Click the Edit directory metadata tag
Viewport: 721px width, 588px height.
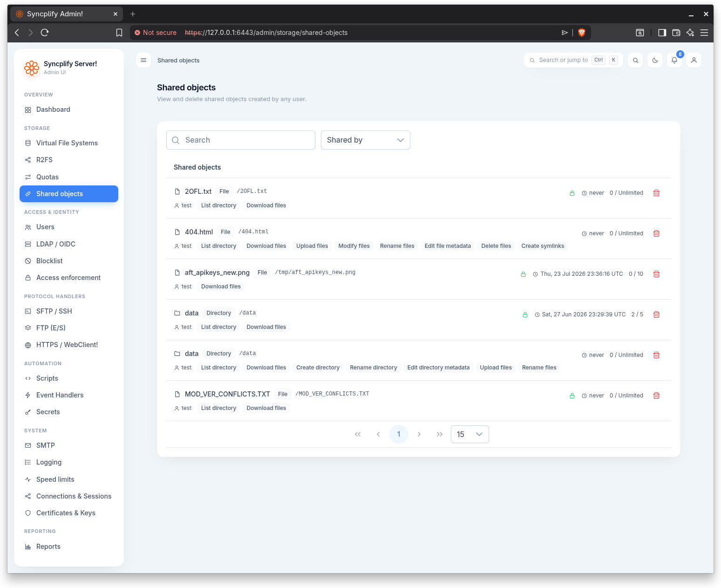438,368
